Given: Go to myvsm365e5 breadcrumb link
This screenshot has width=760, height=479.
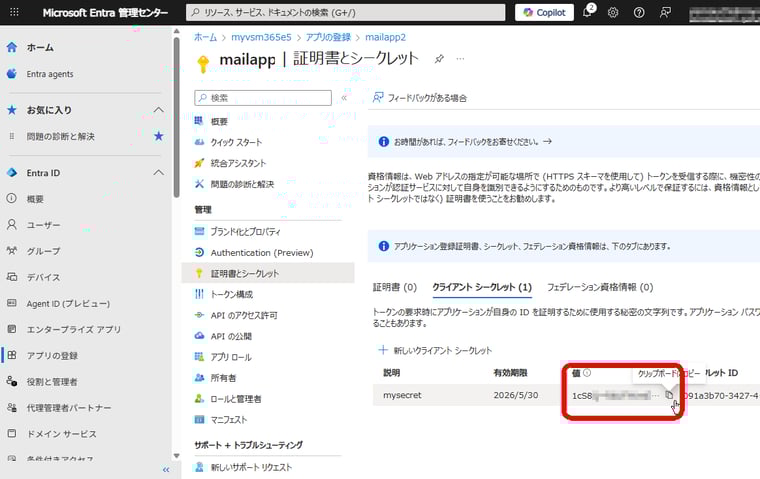Looking at the screenshot, I should tap(261, 37).
